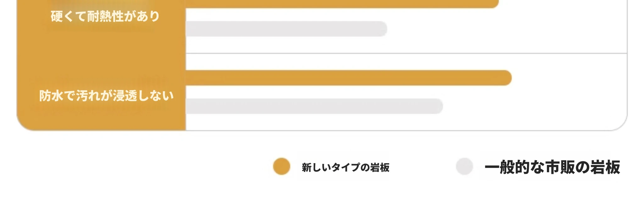
Task: Click the 硬くて耐熱性があり row label
Action: (x=105, y=16)
